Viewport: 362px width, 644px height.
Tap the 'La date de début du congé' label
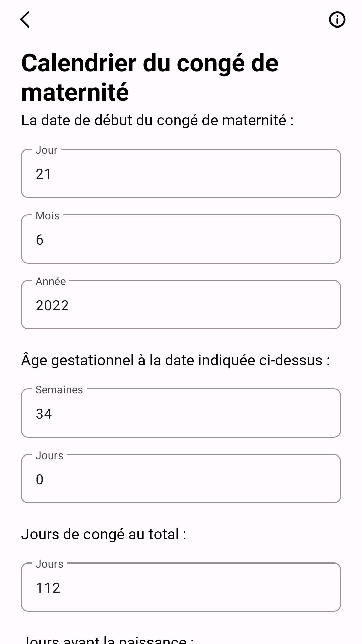[x=158, y=120]
